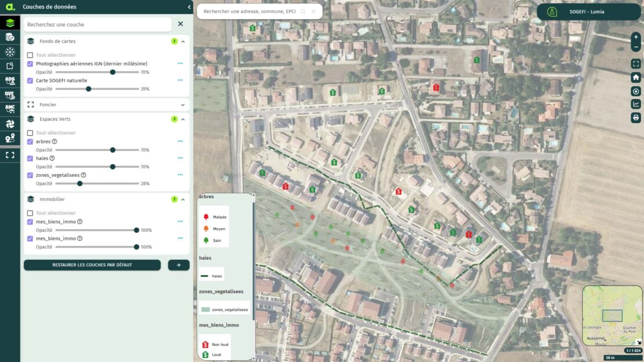Screen dimensions: 644x362
Task: Open the DVF tool in the sidebar
Action: [10, 95]
